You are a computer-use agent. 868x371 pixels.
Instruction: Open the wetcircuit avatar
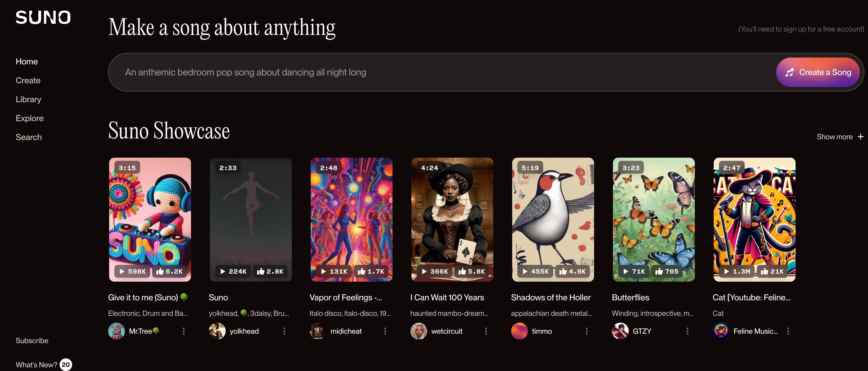pos(419,331)
